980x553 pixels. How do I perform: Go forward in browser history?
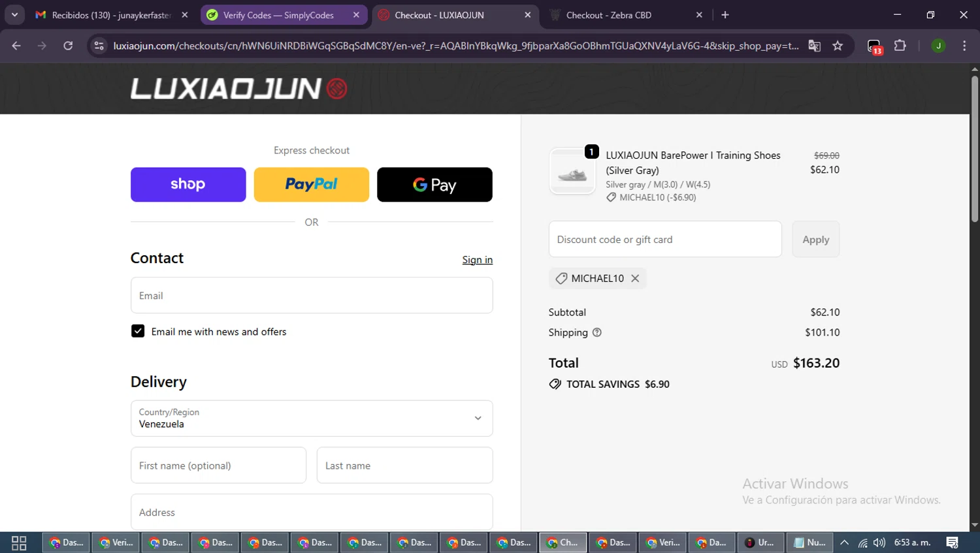point(42,46)
